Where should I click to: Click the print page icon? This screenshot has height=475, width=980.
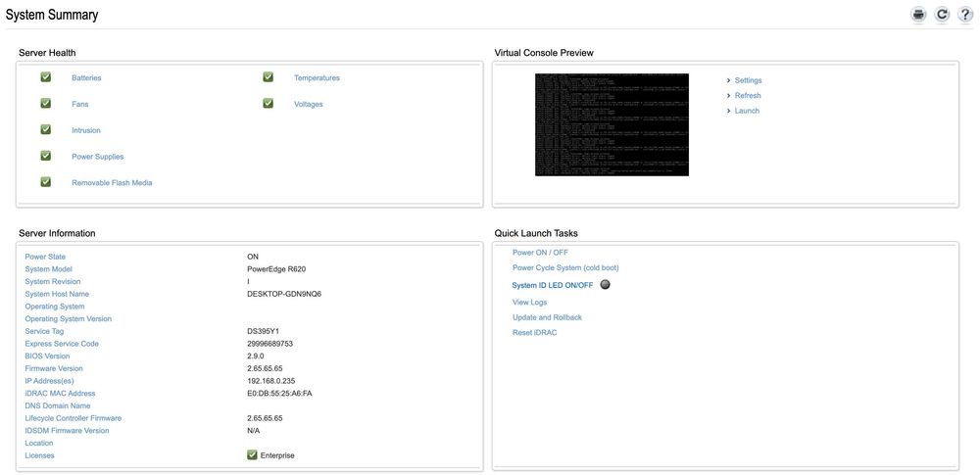click(x=918, y=15)
